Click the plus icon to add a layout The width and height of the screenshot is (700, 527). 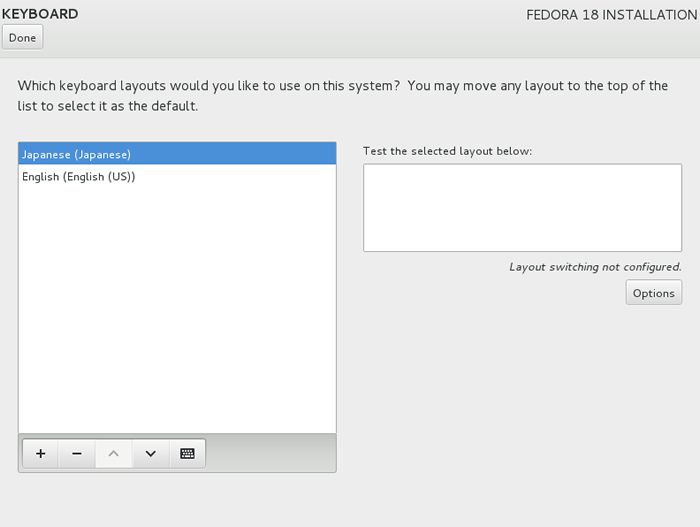click(x=41, y=453)
